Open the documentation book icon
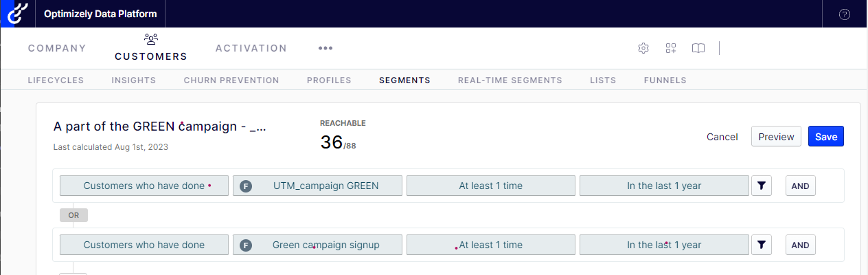Screen dimensions: 868x275 tap(698, 48)
